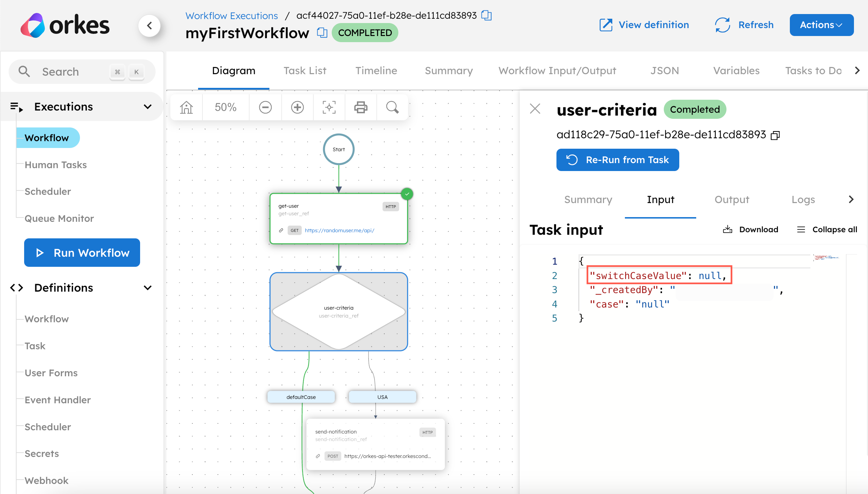Zoom in the diagram
Screen dimensions: 868x494
click(x=297, y=107)
